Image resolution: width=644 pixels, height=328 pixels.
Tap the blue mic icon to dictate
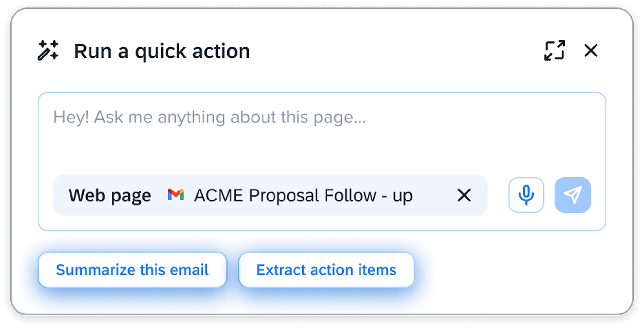tap(526, 195)
